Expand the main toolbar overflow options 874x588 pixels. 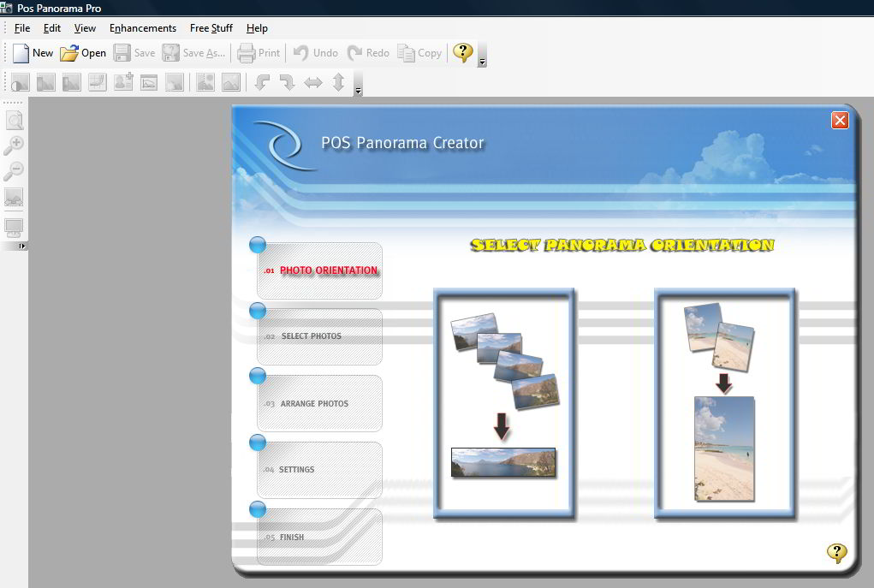(482, 62)
